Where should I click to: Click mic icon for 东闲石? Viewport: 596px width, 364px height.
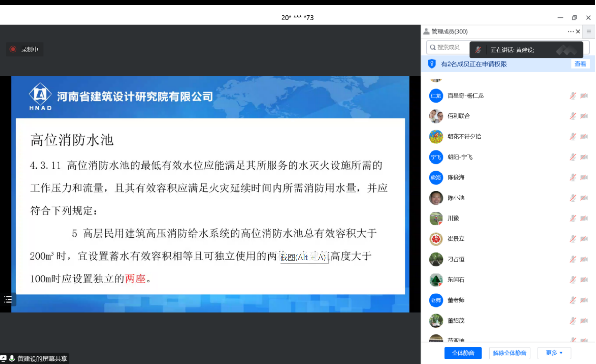click(573, 280)
